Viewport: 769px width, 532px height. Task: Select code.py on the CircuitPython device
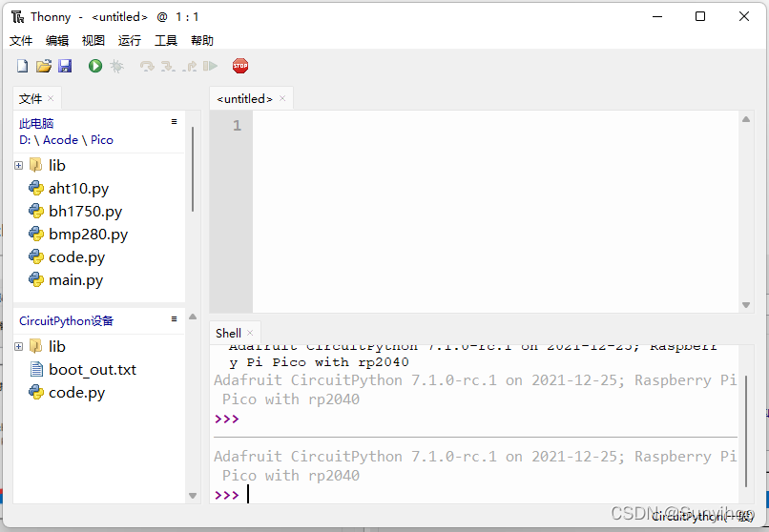pyautogui.click(x=77, y=393)
